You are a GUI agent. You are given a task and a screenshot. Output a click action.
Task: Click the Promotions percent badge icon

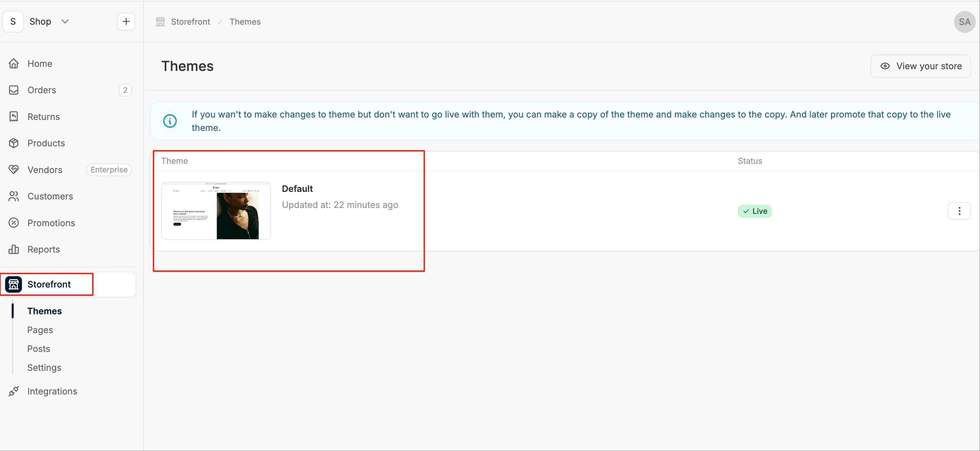14,223
